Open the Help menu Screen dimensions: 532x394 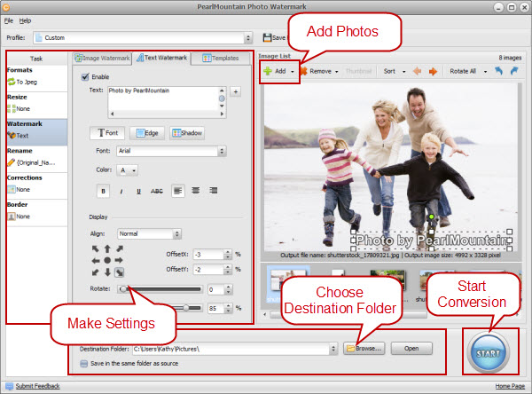(25, 20)
